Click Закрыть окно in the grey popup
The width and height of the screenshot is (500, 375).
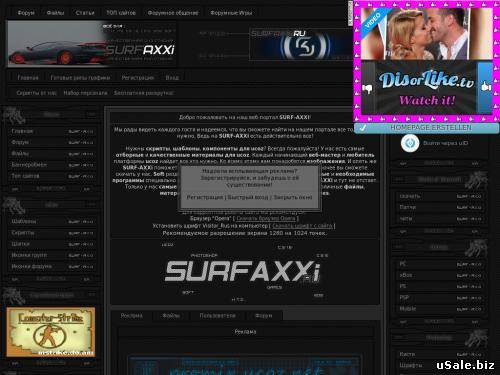(x=293, y=197)
